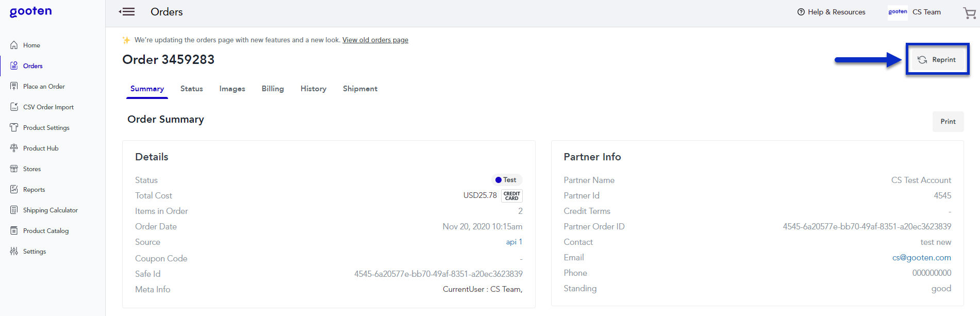
Task: Click the Reports chart icon
Action: pos(14,190)
